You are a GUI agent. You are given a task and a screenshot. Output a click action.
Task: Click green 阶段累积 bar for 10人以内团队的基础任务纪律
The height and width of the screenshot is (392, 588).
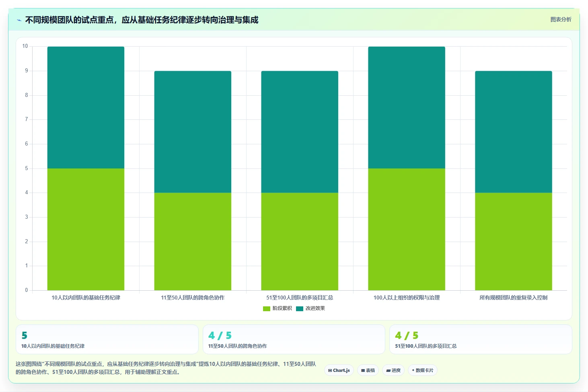(86, 229)
